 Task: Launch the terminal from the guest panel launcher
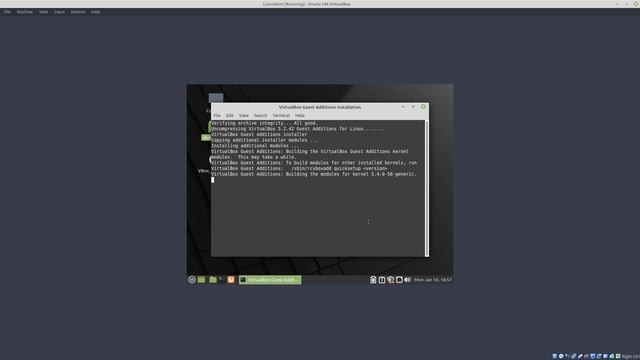point(221,280)
